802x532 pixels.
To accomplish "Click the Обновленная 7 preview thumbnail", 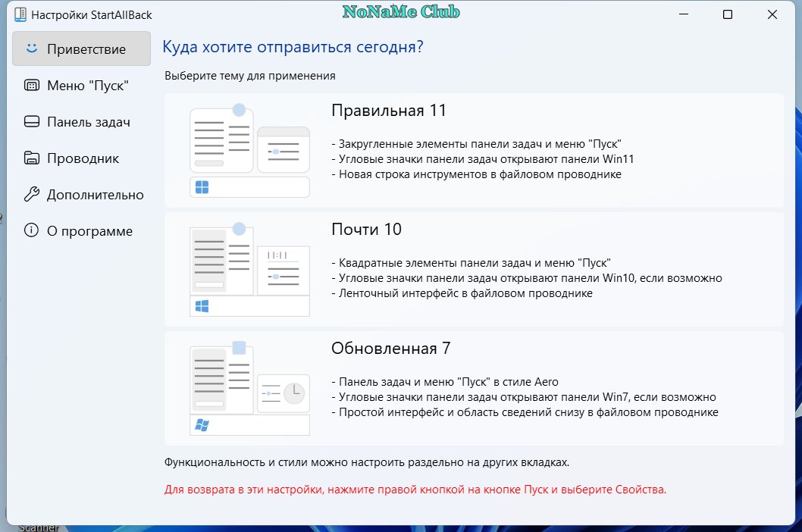I will 249,388.
